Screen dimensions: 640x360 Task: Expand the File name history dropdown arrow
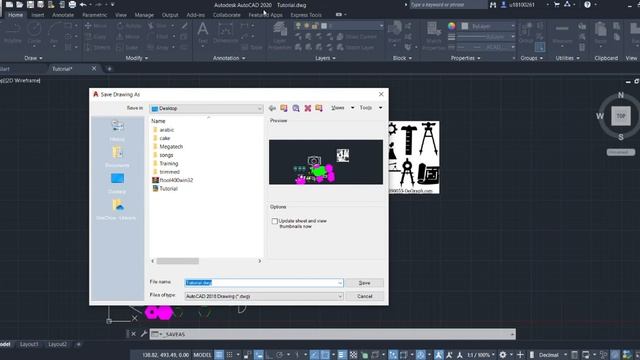point(340,283)
